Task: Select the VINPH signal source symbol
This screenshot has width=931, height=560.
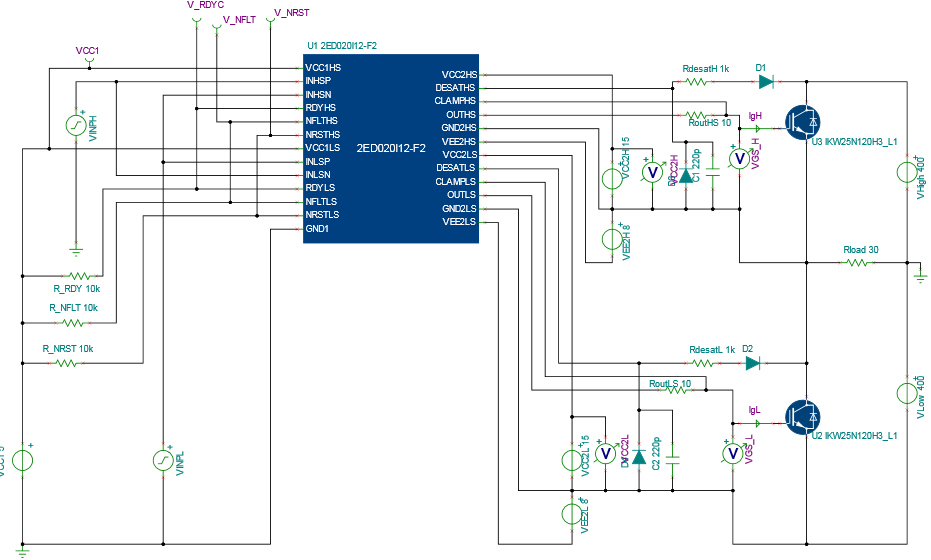Action: (76, 125)
